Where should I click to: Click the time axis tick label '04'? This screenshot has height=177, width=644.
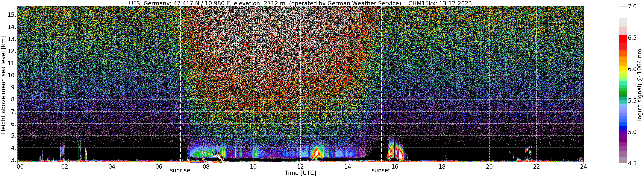[x=112, y=167]
